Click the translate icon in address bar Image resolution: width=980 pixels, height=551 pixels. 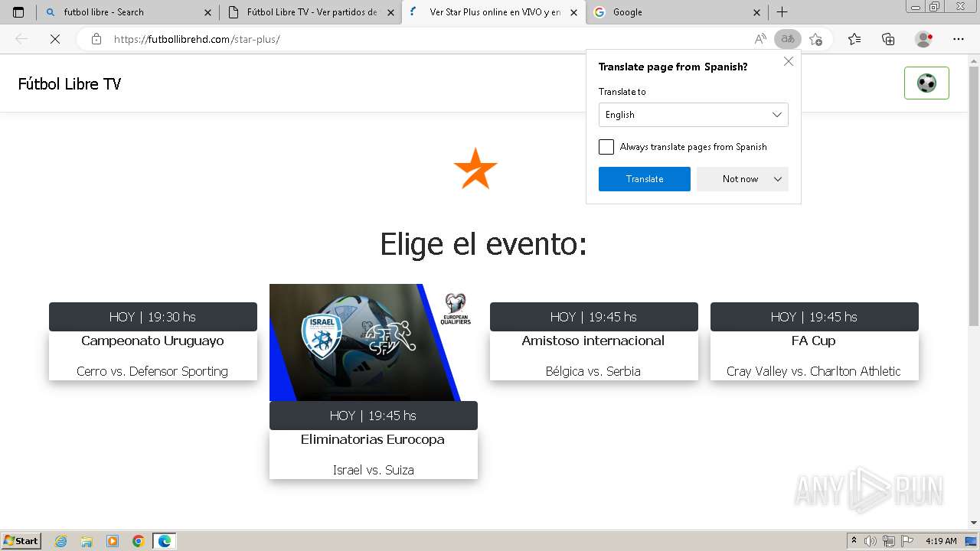787,39
